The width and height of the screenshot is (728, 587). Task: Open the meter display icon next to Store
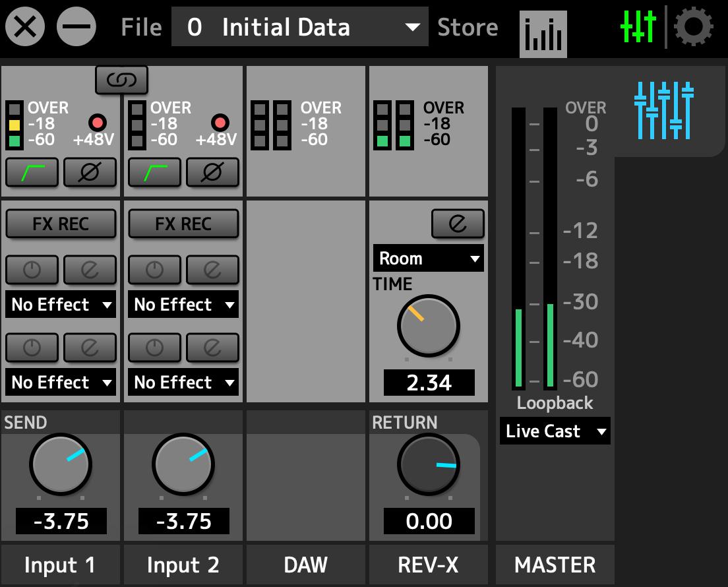543,34
